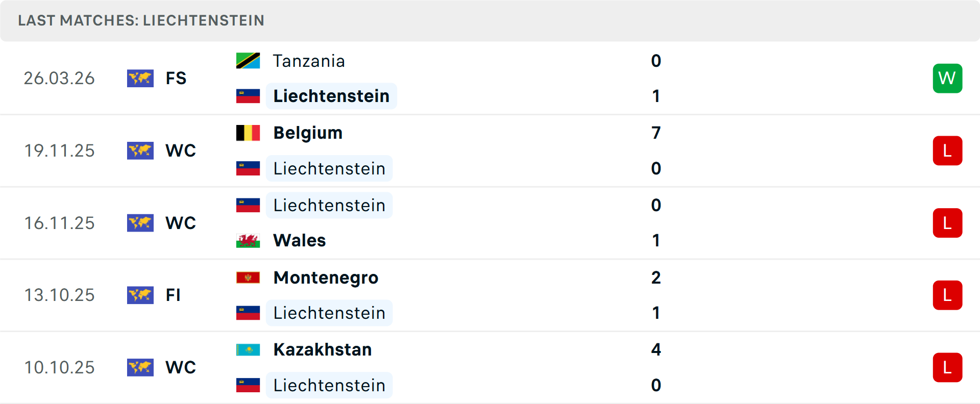The image size is (980, 404).
Task: Expand details for the Wales match
Action: coord(490,223)
